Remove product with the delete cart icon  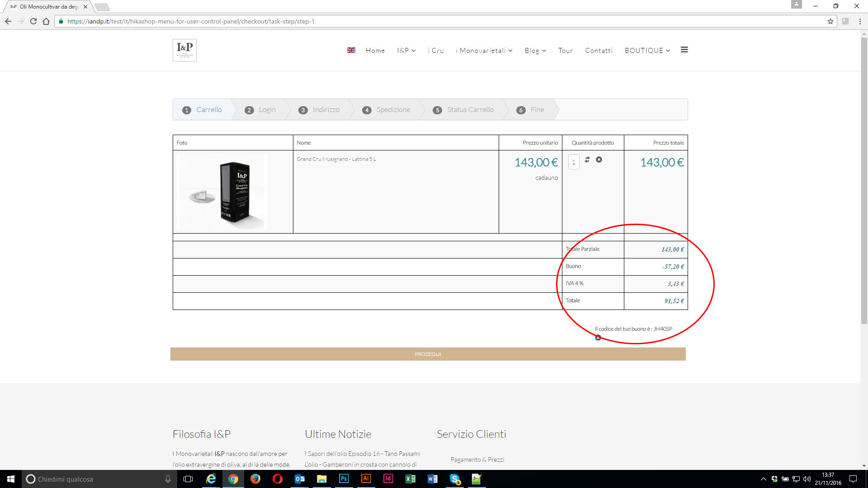pos(599,160)
